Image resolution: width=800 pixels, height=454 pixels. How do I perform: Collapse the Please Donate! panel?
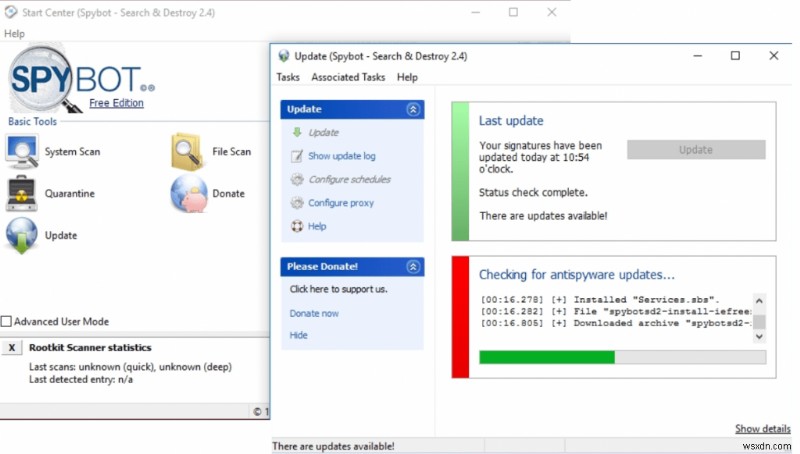coord(413,266)
